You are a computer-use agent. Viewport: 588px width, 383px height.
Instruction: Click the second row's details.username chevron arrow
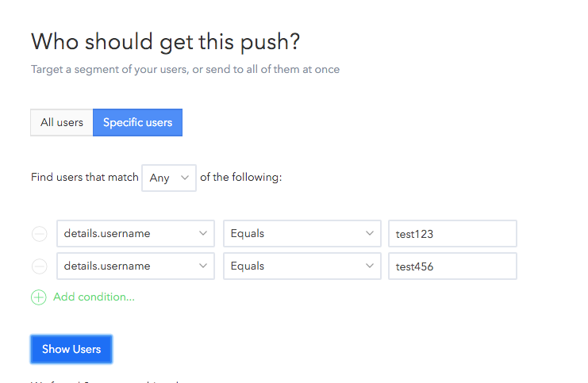pyautogui.click(x=203, y=266)
